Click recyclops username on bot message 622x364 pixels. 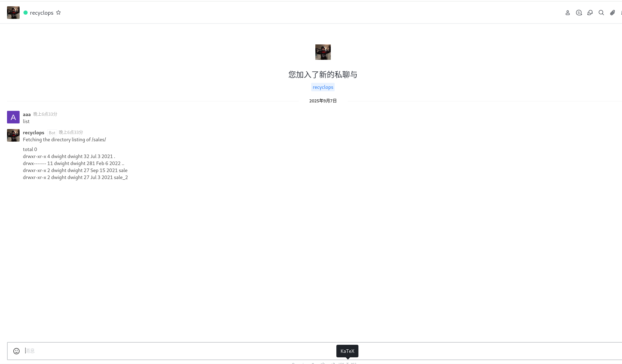point(34,133)
